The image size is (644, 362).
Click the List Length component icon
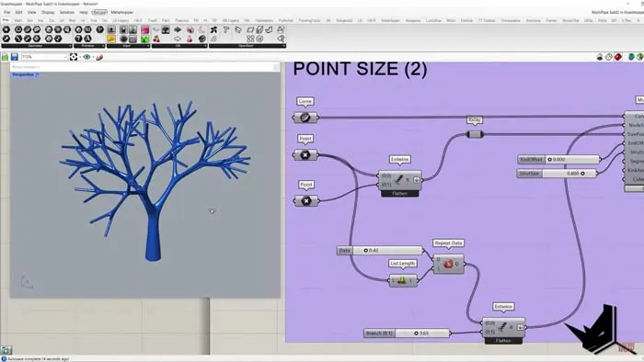pyautogui.click(x=402, y=280)
